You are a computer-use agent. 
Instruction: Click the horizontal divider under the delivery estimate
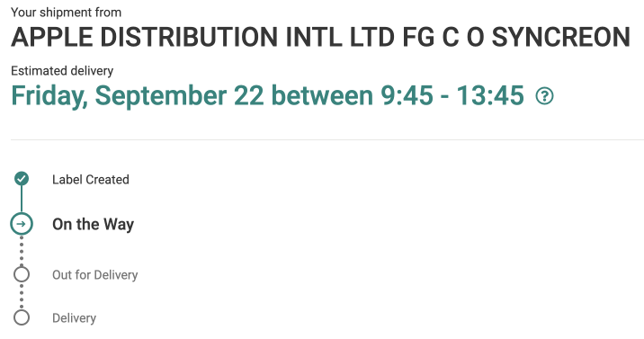[327, 139]
